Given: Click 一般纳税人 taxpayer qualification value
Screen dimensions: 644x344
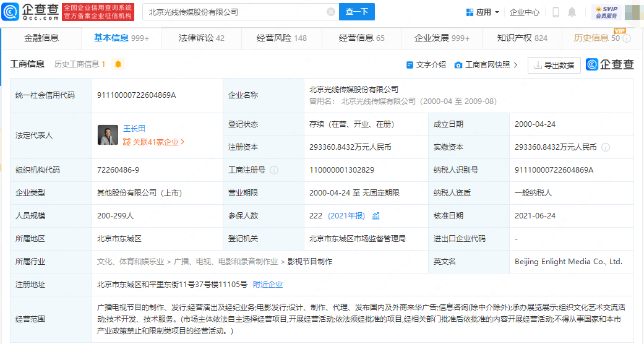Looking at the screenshot, I should (533, 193).
